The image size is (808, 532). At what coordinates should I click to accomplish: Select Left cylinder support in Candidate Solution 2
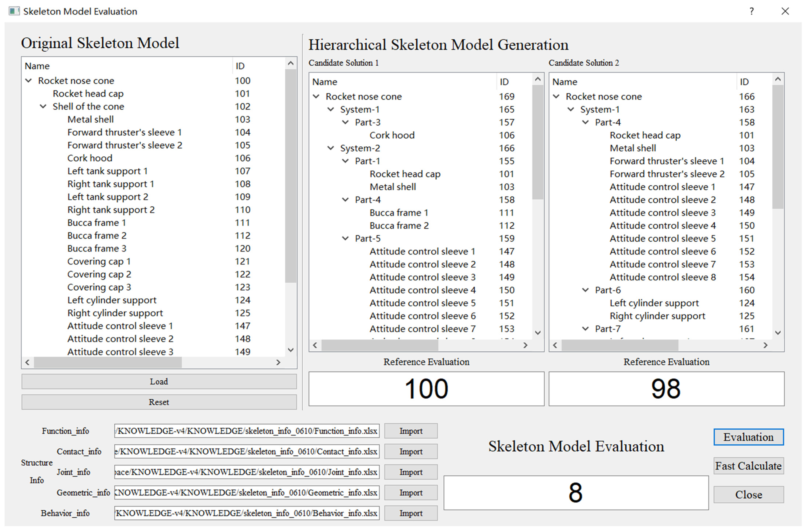(x=654, y=303)
